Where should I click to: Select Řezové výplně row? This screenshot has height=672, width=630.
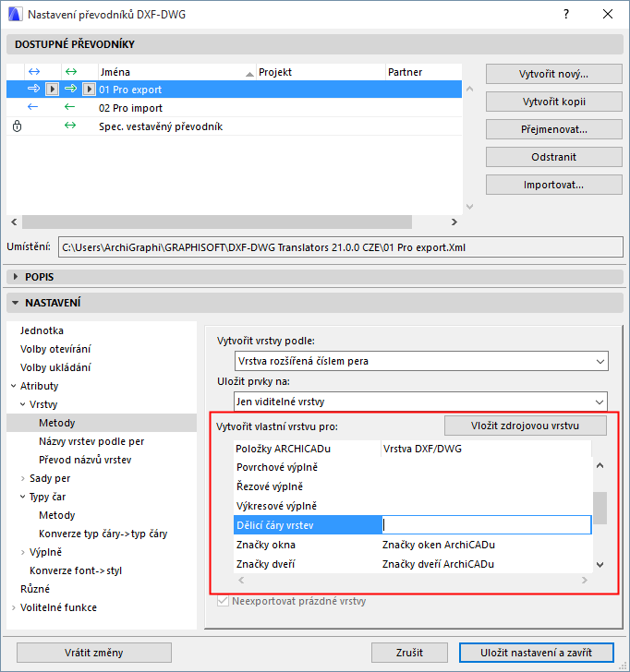(x=413, y=486)
